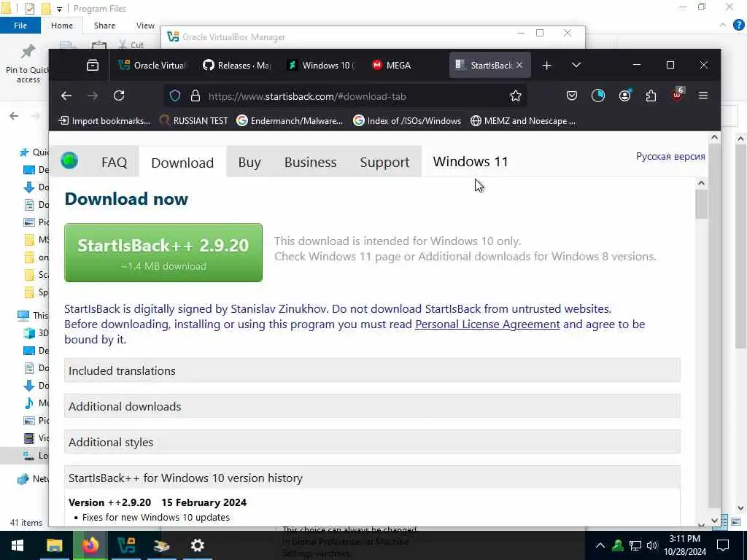The width and height of the screenshot is (747, 560).
Task: Click the VirtualBox taskbar icon
Action: coord(126,545)
